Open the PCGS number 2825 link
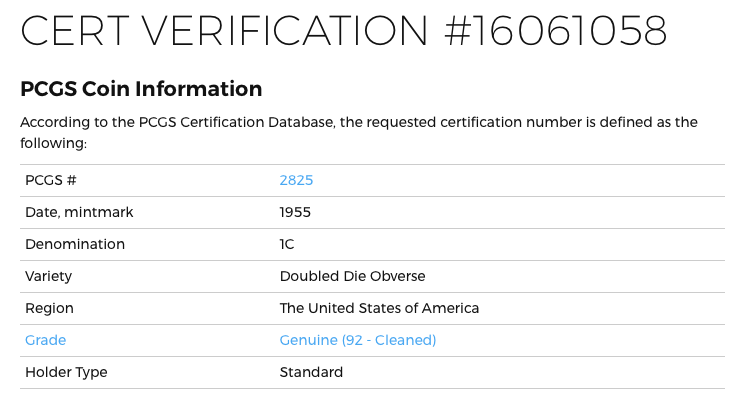 296,180
